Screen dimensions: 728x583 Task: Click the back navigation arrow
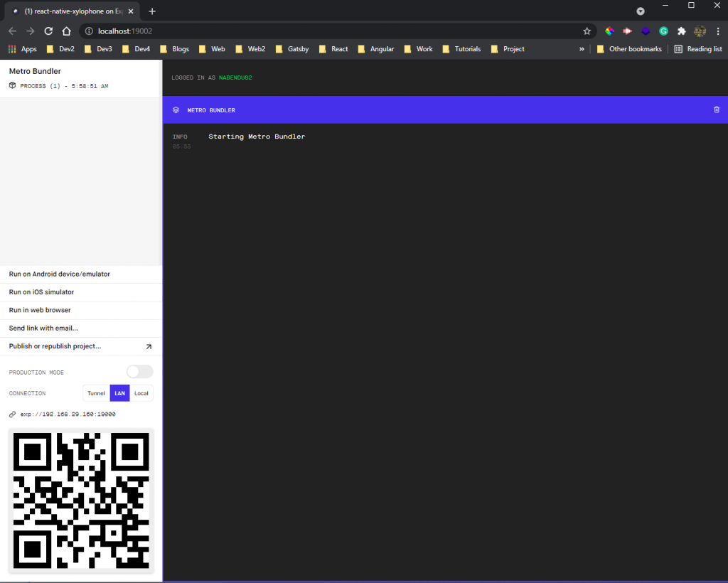[13, 31]
